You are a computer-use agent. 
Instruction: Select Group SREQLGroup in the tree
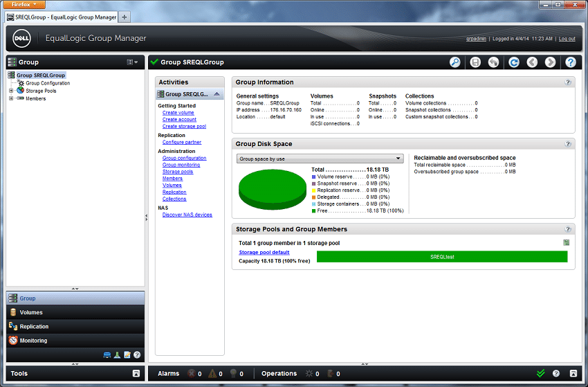coord(41,75)
